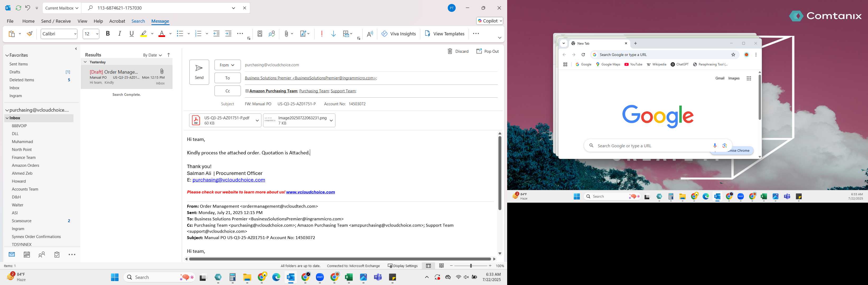Open the Calibri font name dropdown
The image size is (868, 285).
point(75,34)
